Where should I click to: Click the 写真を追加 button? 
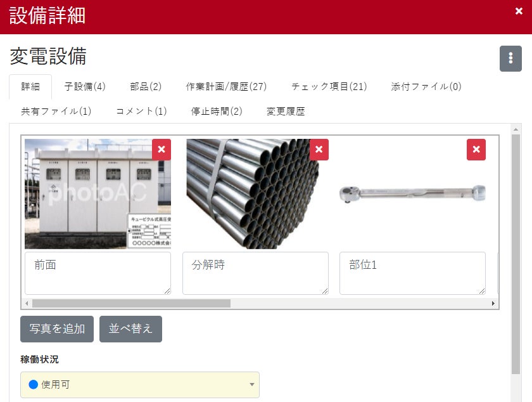coord(57,329)
